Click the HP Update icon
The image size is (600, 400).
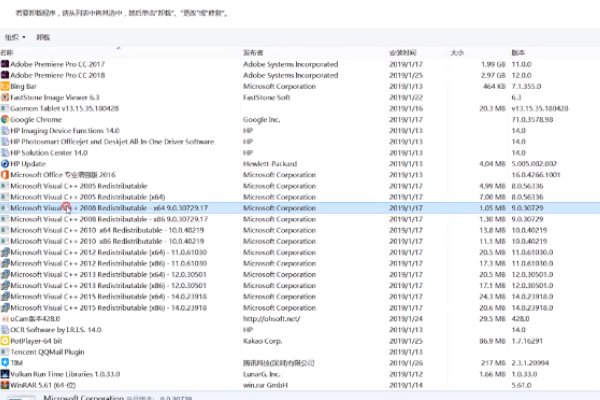[5, 164]
